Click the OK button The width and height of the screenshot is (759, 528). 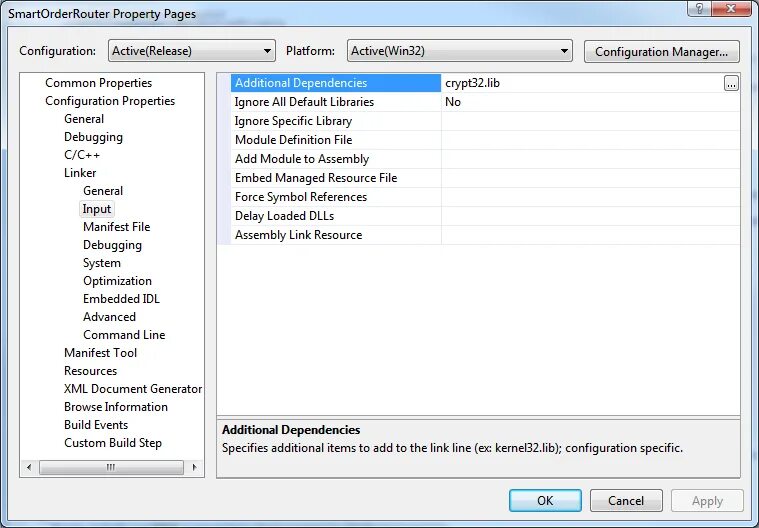545,500
